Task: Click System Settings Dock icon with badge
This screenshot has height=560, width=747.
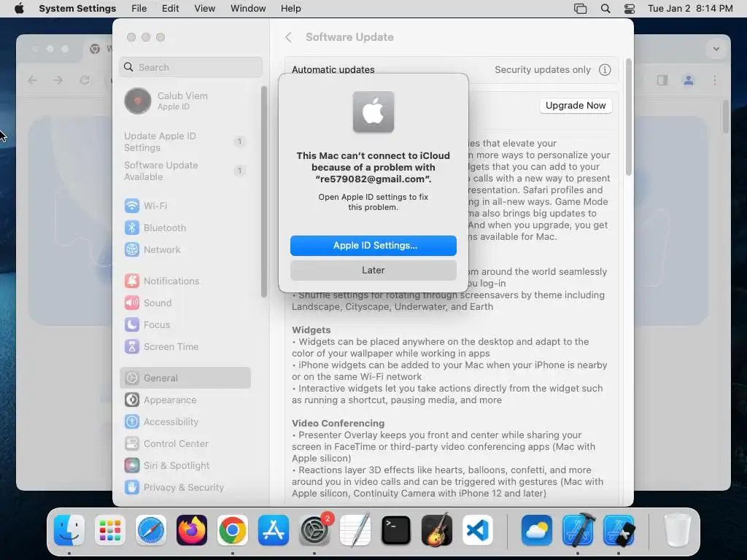Action: pos(314,530)
